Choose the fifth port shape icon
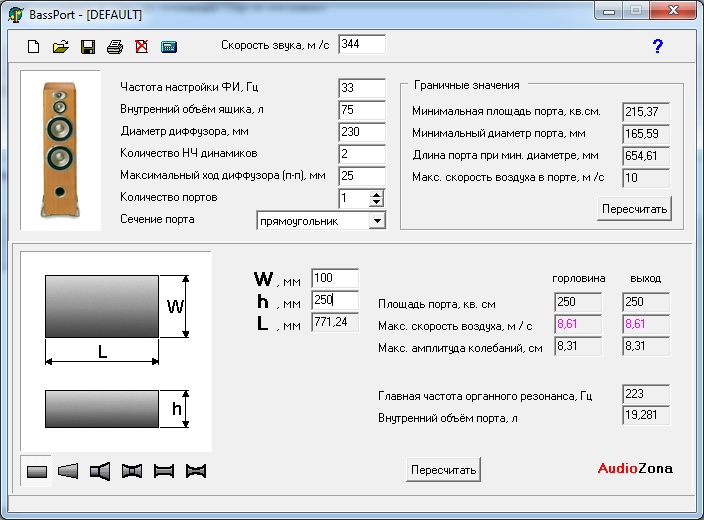 (x=164, y=471)
